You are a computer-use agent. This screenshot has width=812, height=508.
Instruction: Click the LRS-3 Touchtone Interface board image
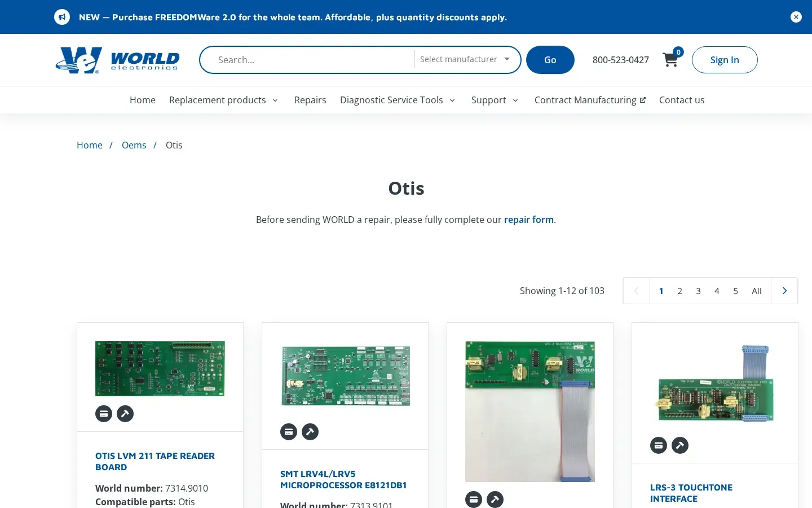(x=715, y=384)
